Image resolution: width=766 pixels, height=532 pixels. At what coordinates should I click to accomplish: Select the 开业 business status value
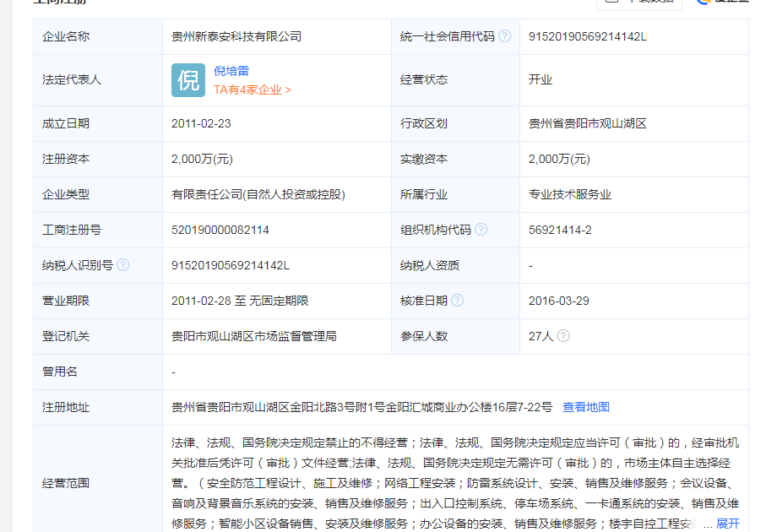[x=541, y=79]
